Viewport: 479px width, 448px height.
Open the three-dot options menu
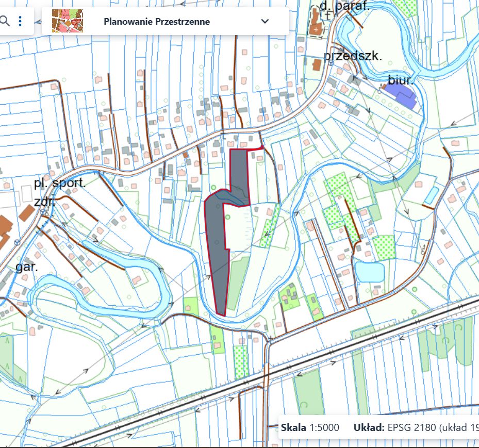[x=20, y=21]
